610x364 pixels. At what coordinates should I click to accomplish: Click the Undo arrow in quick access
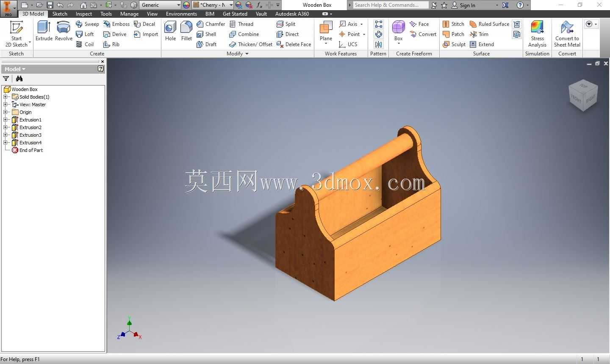(x=60, y=5)
